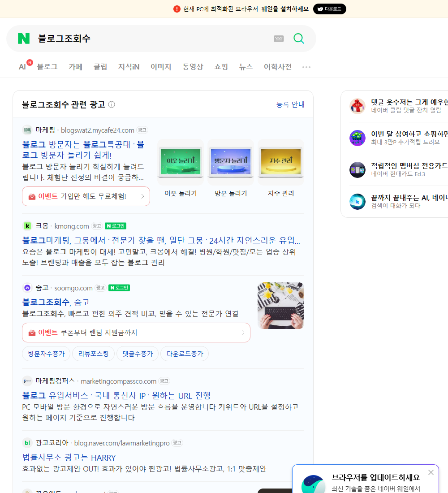Switch to the 뉴스 tab
Screen dimensions: 448x493
[246, 67]
